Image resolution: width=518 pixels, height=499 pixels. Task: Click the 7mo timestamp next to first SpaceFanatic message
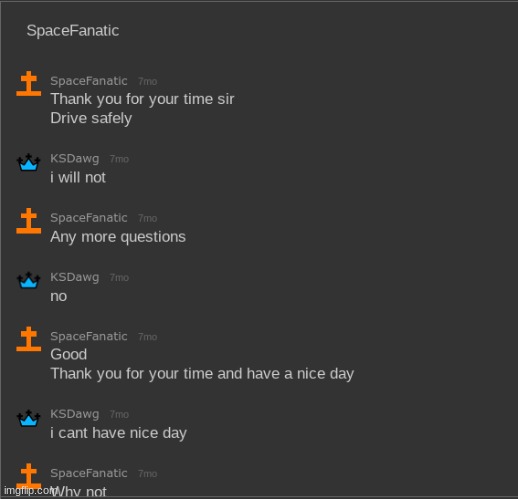[x=147, y=81]
